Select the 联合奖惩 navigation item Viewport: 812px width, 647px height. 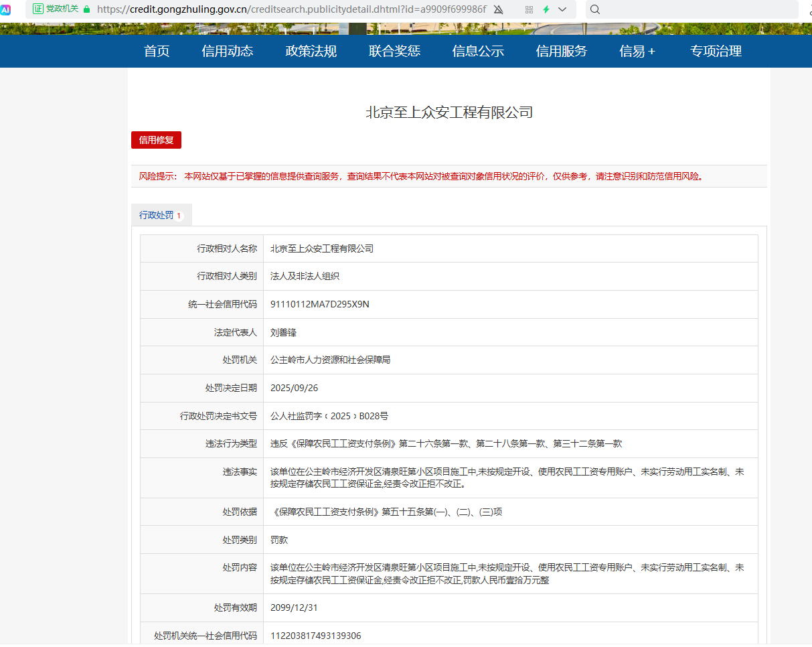pyautogui.click(x=394, y=52)
